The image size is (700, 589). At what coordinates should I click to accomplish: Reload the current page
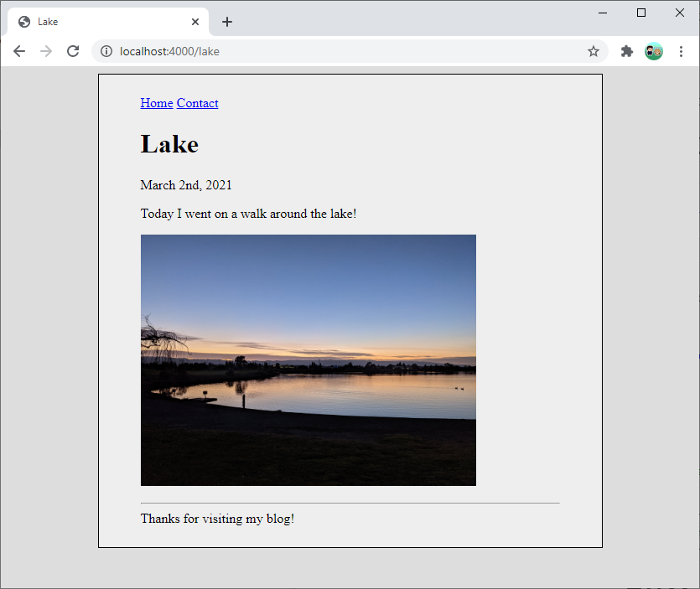coord(73,51)
